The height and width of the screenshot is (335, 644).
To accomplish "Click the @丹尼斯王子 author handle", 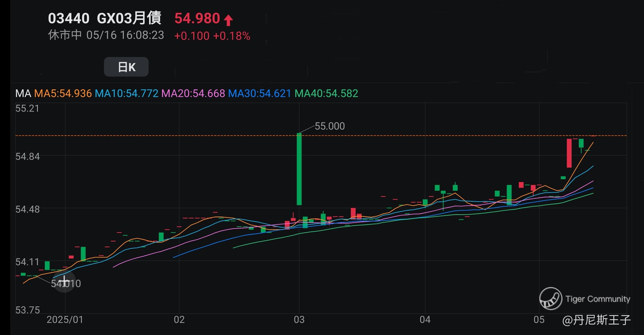I will pyautogui.click(x=596, y=320).
